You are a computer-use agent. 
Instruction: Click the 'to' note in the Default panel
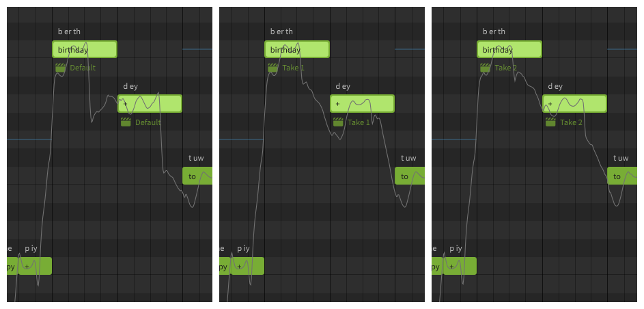[197, 176]
